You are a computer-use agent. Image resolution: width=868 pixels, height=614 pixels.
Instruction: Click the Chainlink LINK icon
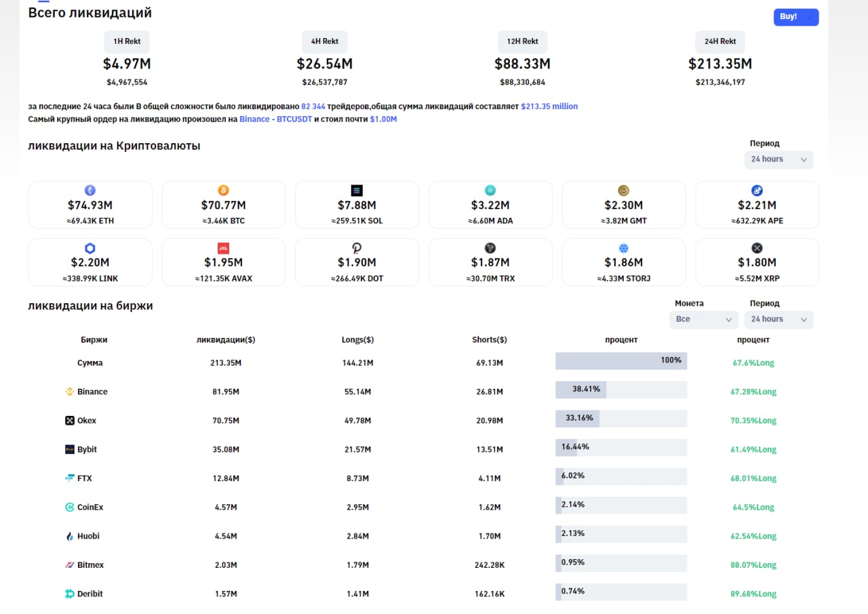coord(90,248)
